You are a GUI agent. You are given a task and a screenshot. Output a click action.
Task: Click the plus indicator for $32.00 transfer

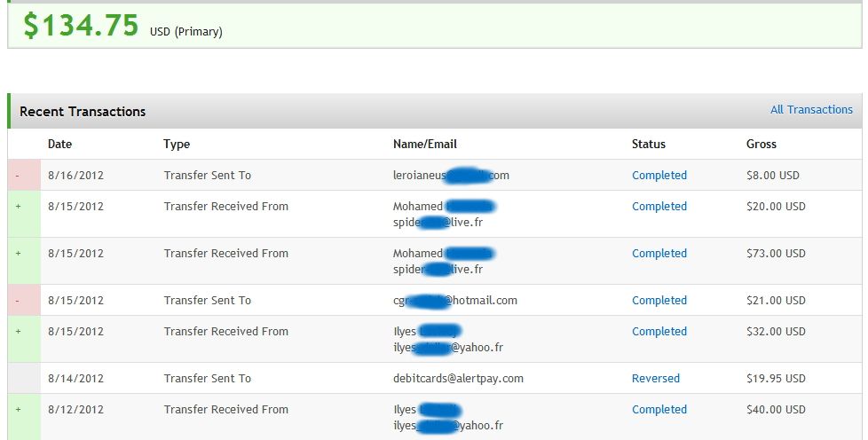pos(24,339)
